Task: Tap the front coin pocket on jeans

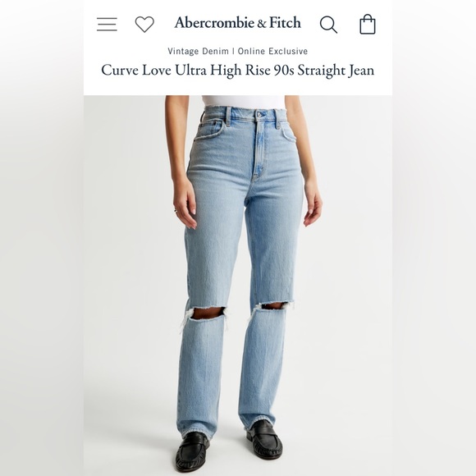Action: tap(213, 125)
